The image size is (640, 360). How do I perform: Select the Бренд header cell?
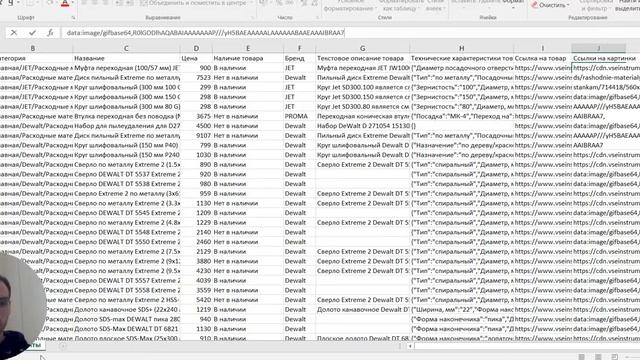coord(299,58)
